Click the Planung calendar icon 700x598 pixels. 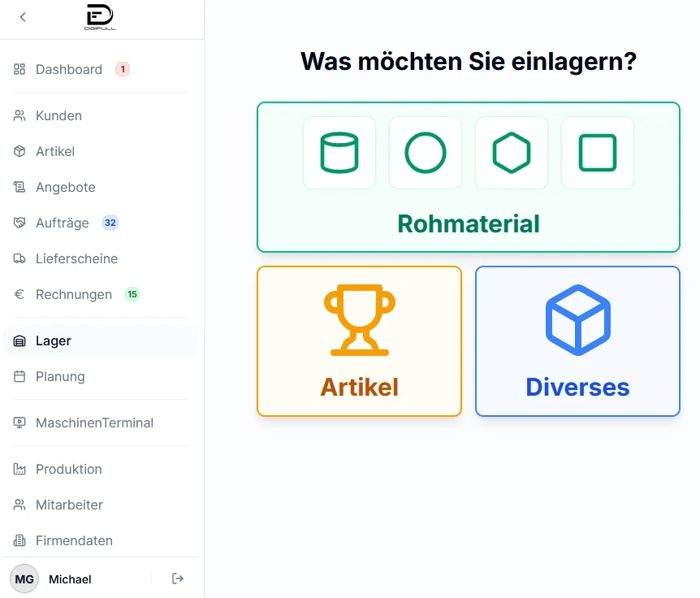[19, 376]
